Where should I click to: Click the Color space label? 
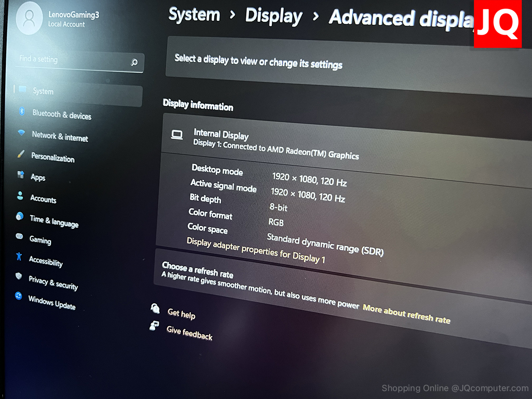tap(207, 228)
